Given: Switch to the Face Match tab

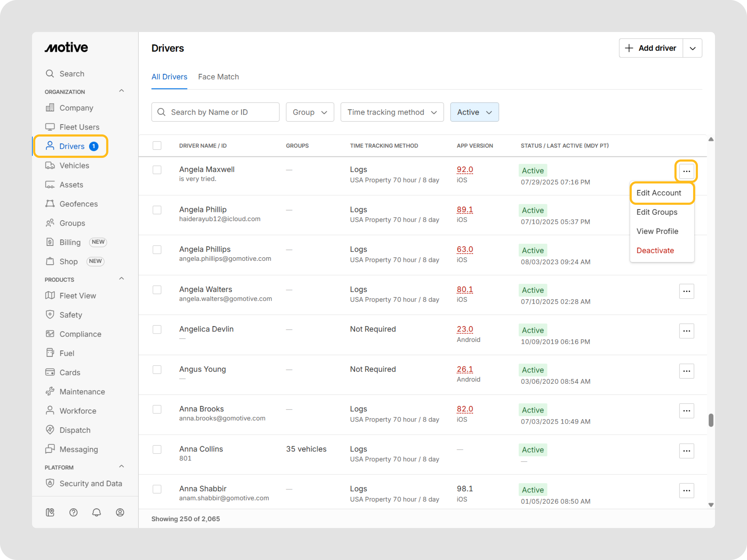Looking at the screenshot, I should (x=218, y=77).
